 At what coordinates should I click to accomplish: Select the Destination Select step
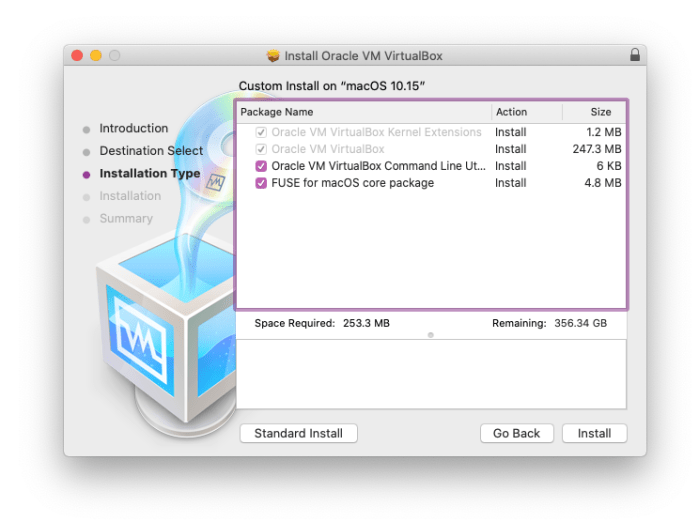coord(151,151)
